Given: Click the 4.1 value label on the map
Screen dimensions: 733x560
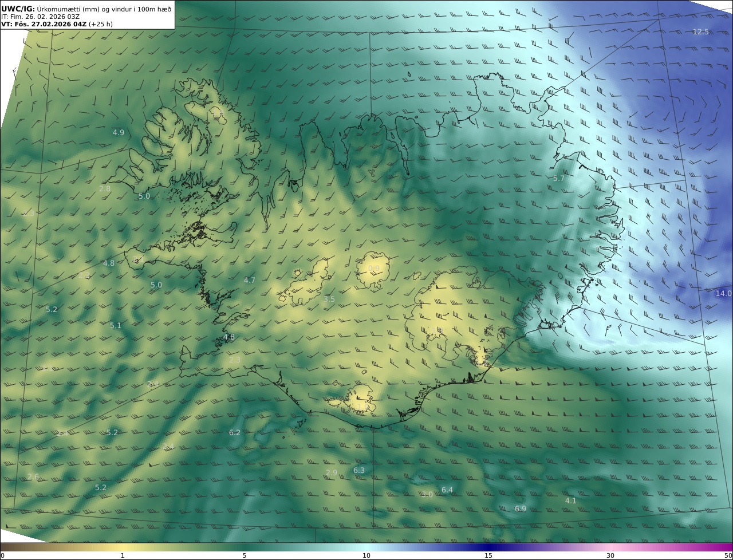Looking at the screenshot, I should coord(571,500).
